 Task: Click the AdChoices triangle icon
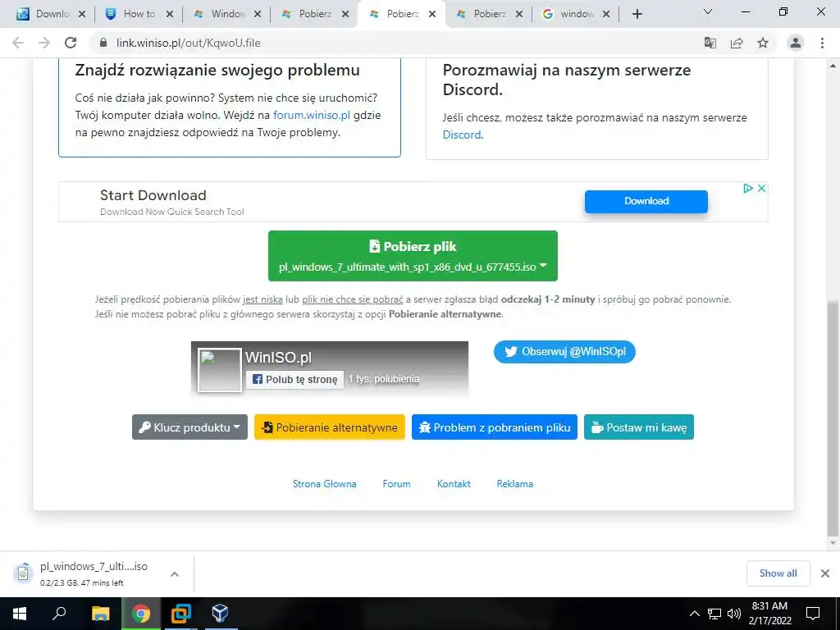point(748,188)
